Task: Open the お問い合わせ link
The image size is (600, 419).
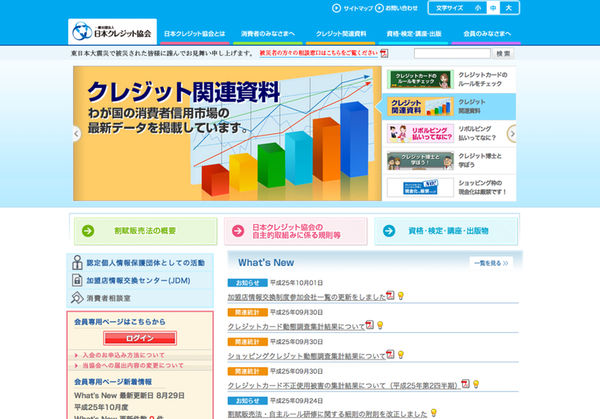Action: pos(396,8)
